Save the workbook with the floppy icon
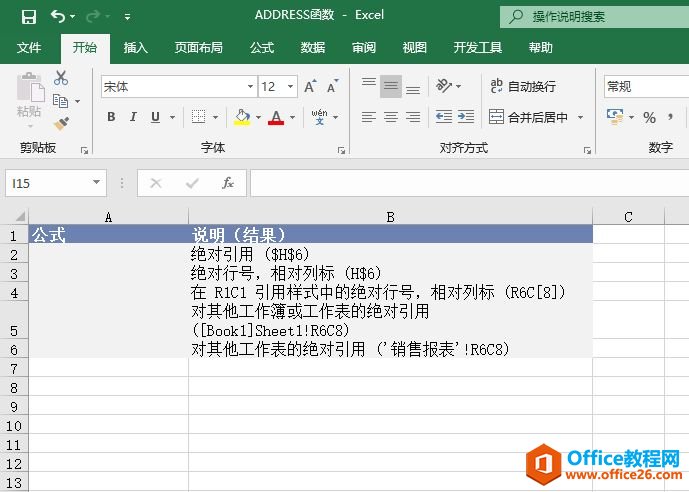This screenshot has width=689, height=492. click(29, 17)
